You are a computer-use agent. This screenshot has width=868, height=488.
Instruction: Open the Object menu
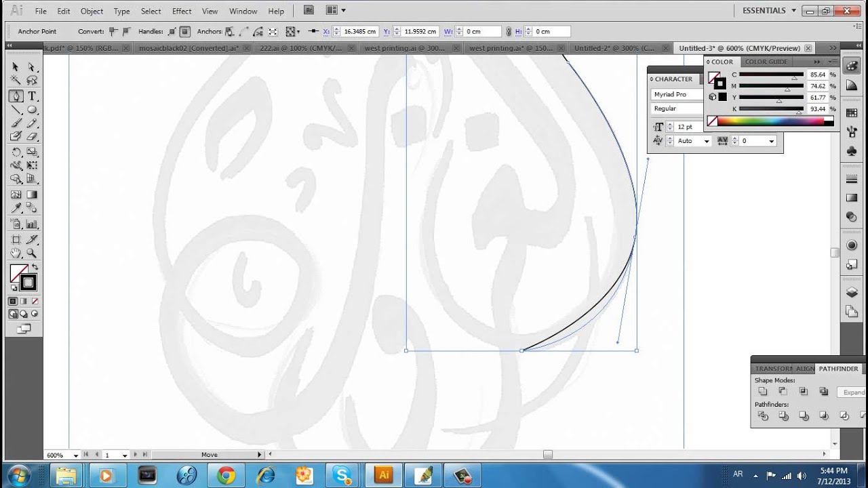pos(92,12)
